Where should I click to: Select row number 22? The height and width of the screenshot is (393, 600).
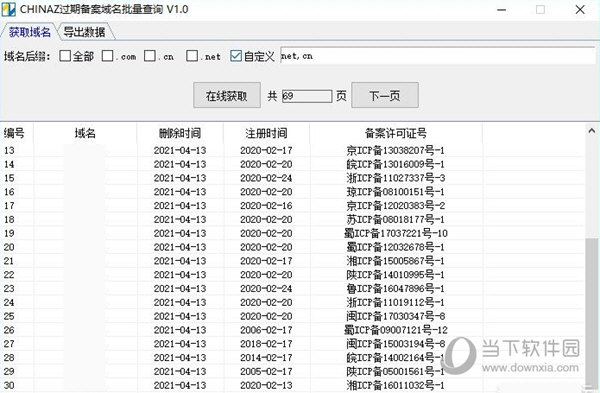point(9,275)
